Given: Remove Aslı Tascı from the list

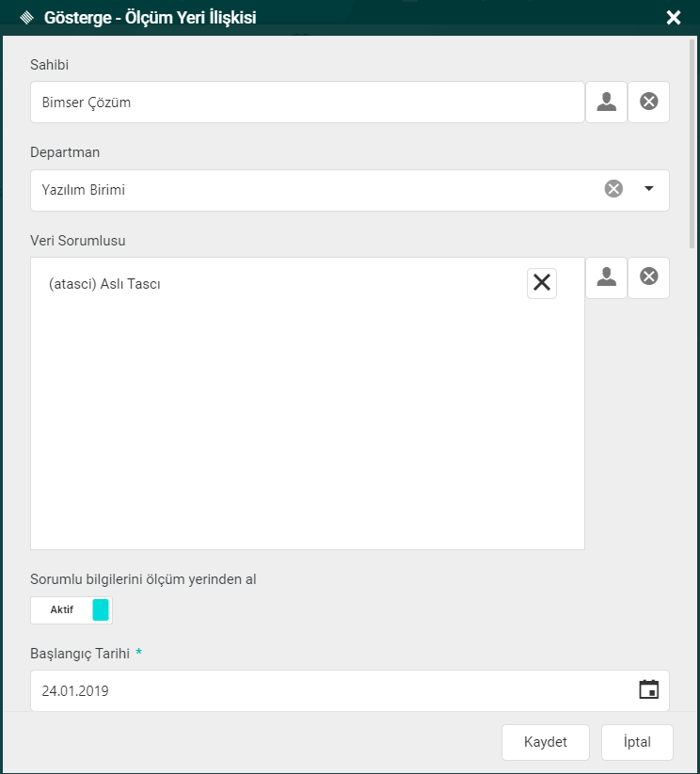Looking at the screenshot, I should click(542, 283).
